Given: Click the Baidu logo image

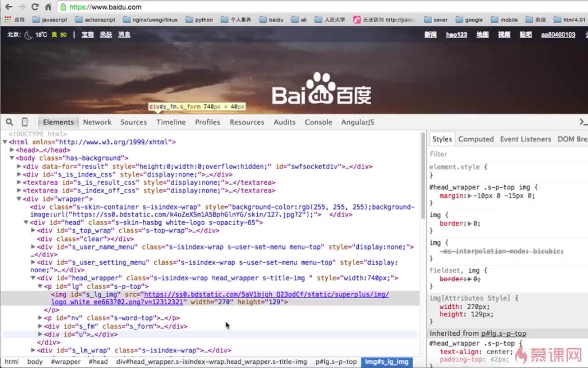Looking at the screenshot, I should click(322, 89).
